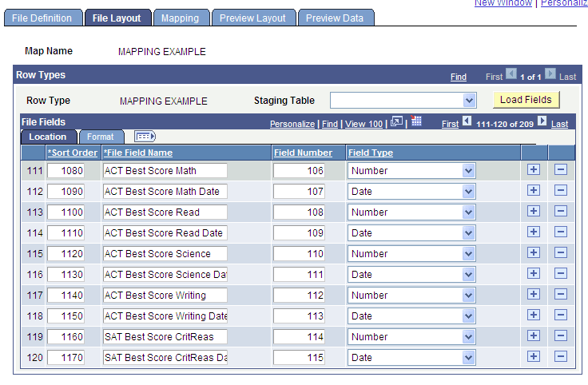This screenshot has width=588, height=385.
Task: Click the View 100 link
Action: (364, 124)
